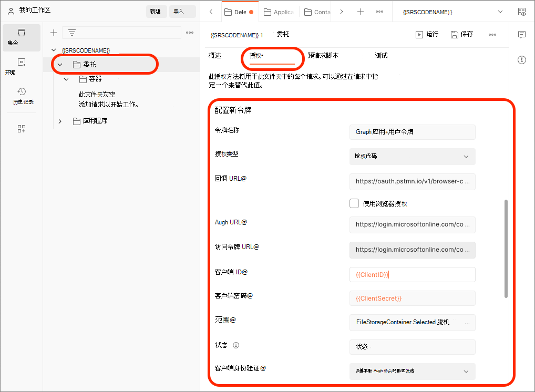Open the comments panel on the right rail
This screenshot has height=392, width=535.
tap(521, 34)
